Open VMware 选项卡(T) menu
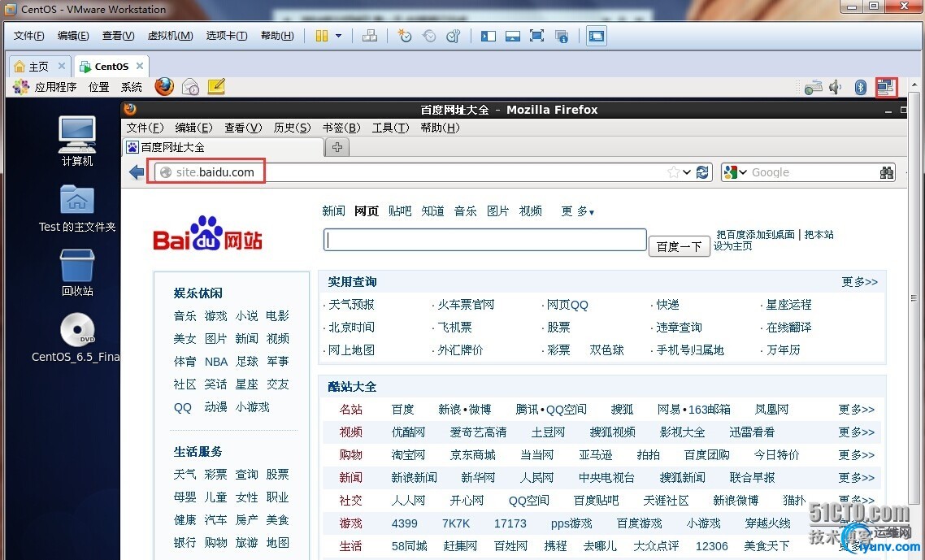This screenshot has height=560, width=925. tap(227, 36)
